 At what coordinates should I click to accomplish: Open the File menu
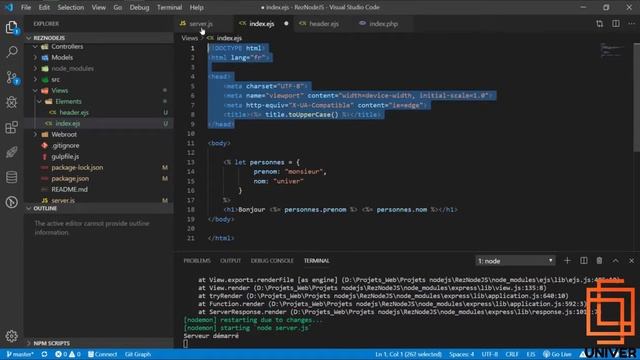26,7
